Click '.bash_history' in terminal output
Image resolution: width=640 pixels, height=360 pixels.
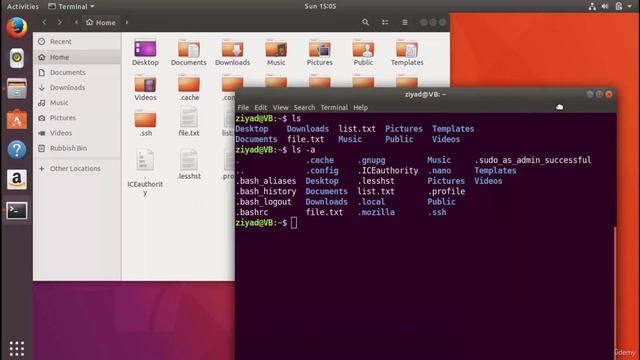pos(266,191)
